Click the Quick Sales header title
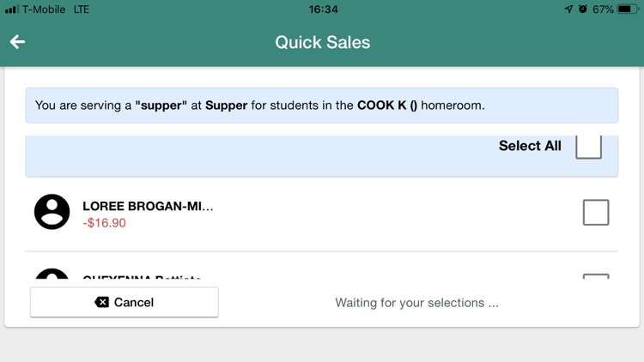The image size is (644, 362). pos(322,42)
